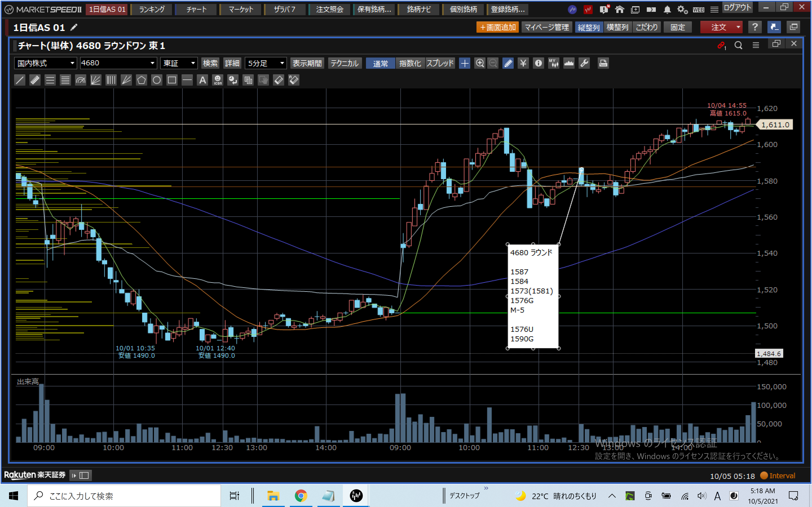Switch to the 注文照会 tab
Screen dimensions: 812x507
coord(330,9)
